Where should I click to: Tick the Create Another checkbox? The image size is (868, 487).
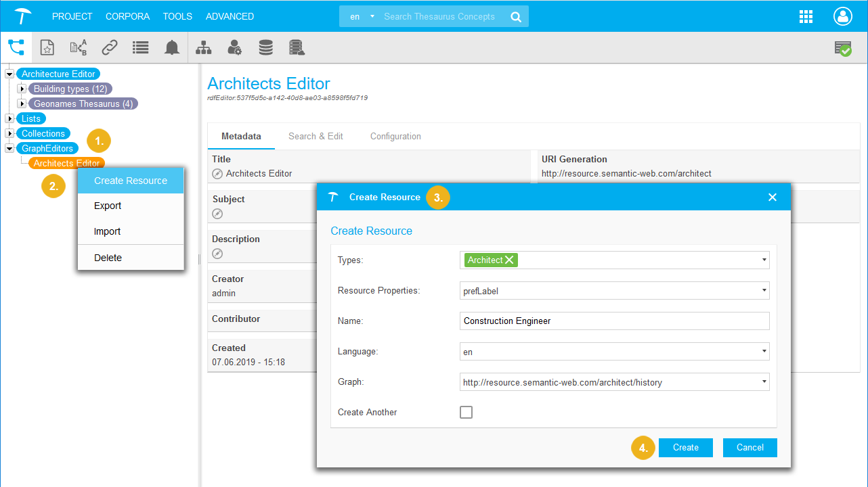point(466,412)
